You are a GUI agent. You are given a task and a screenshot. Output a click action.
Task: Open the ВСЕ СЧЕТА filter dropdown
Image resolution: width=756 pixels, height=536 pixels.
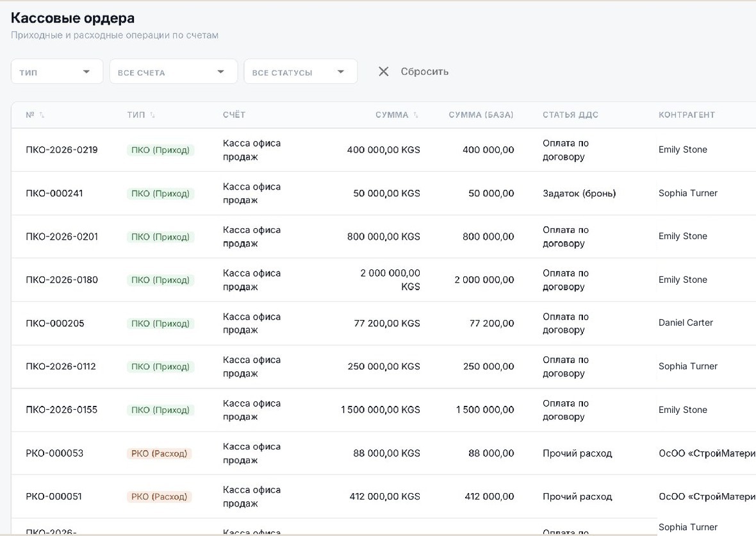coord(174,71)
